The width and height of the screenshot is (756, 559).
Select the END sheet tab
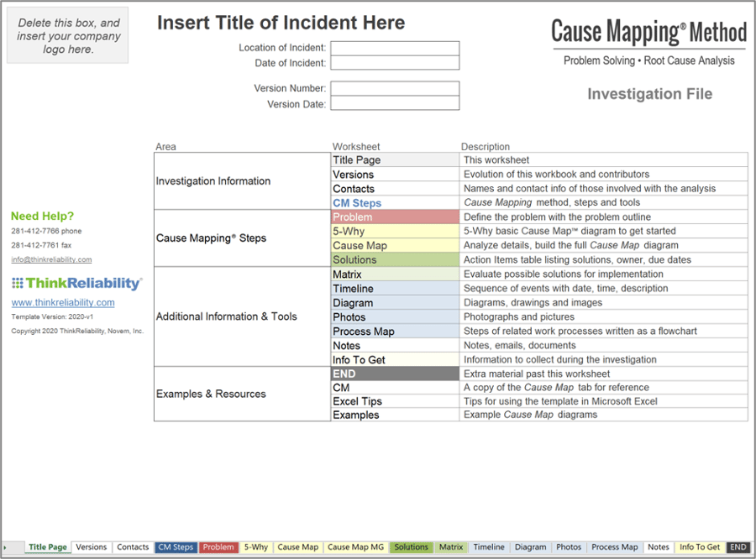coord(738,546)
